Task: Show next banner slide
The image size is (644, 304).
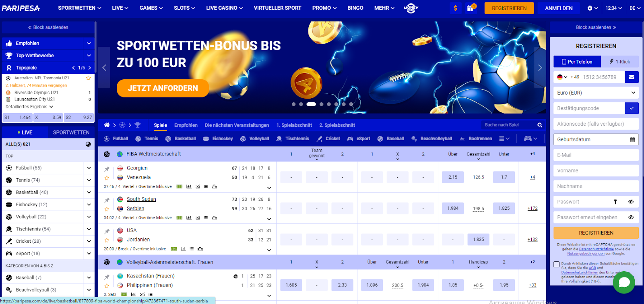Action: pos(540,68)
